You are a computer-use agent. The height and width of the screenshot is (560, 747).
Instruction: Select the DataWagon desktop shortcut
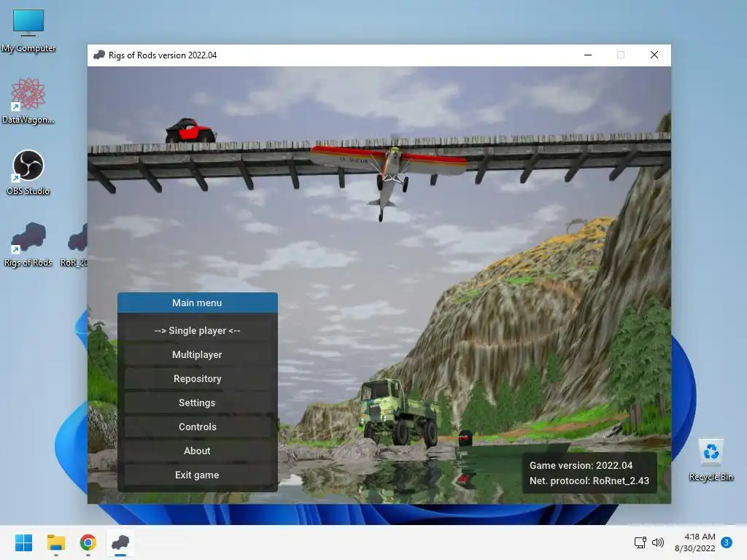click(28, 101)
